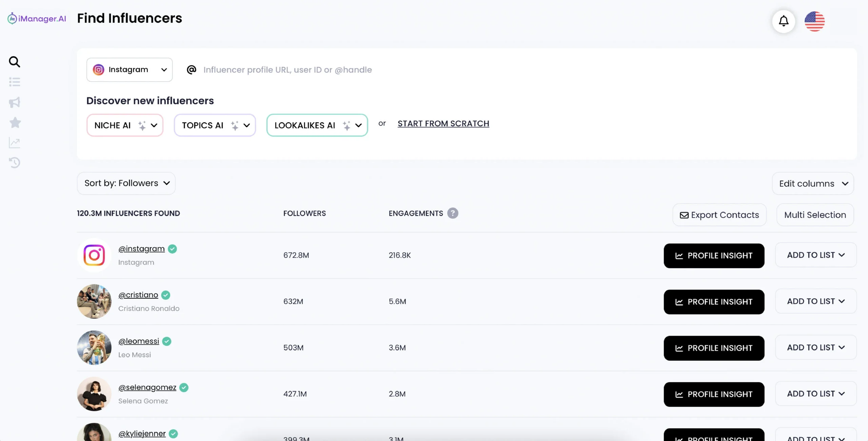Viewport: 868px width, 441px height.
Task: Click the notification bell icon
Action: (x=783, y=21)
